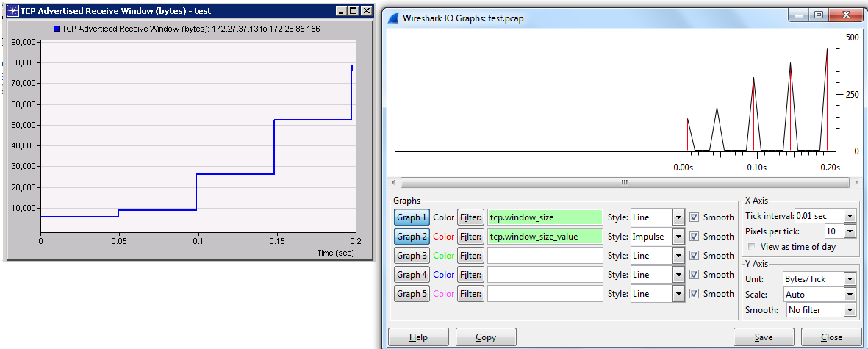Screen dimensions: 868x349
Task: Toggle Graph 1 button
Action: click(x=412, y=217)
